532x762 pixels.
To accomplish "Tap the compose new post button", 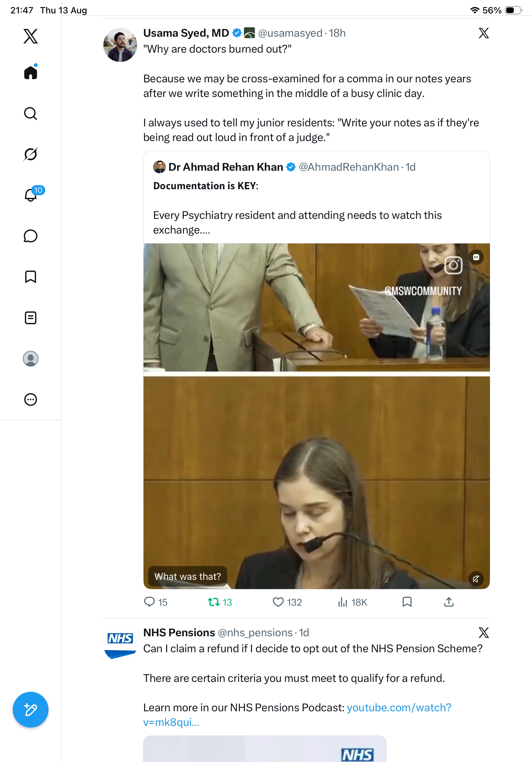I will tap(31, 710).
